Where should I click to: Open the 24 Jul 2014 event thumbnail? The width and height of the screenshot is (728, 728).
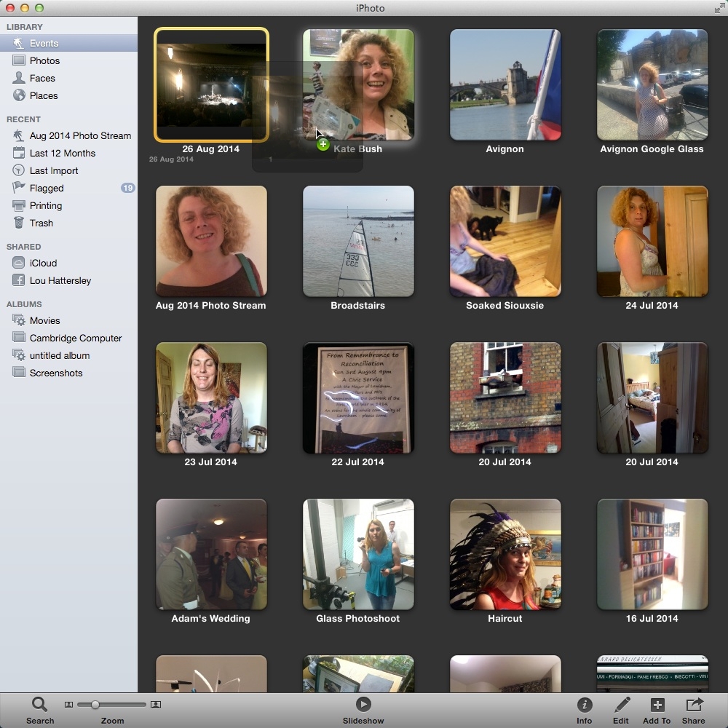click(x=652, y=241)
